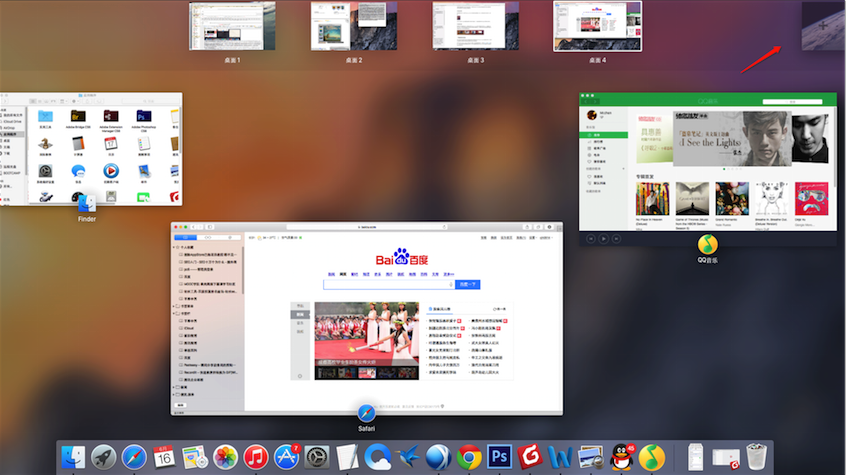Click the Baidu search input box in Safari
Image resolution: width=846 pixels, height=475 pixels.
388,284
